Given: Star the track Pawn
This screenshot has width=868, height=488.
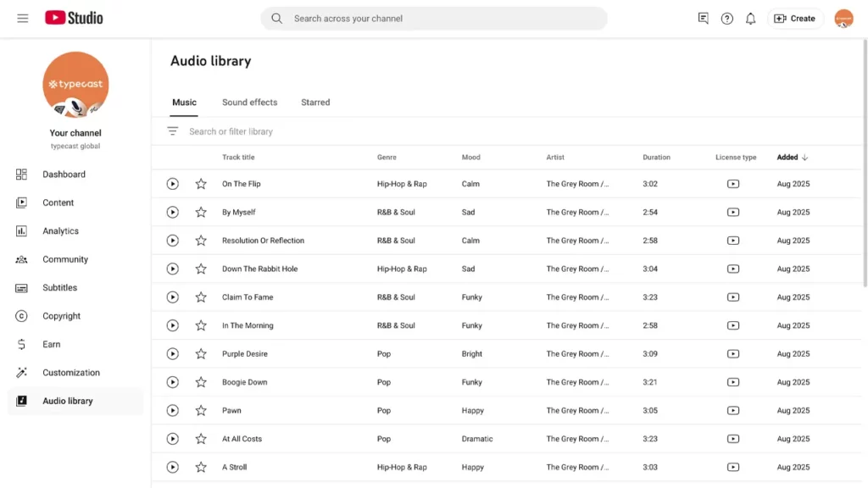Looking at the screenshot, I should click(x=201, y=411).
